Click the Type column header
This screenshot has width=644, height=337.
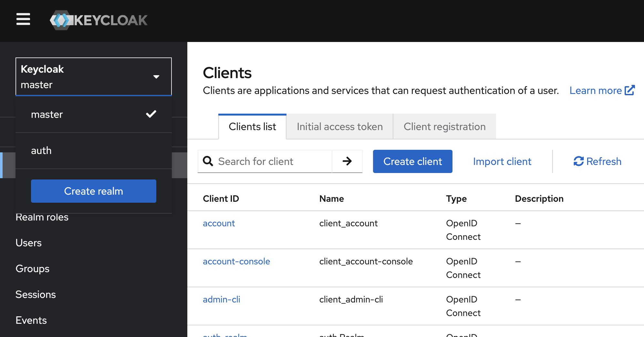(x=456, y=199)
